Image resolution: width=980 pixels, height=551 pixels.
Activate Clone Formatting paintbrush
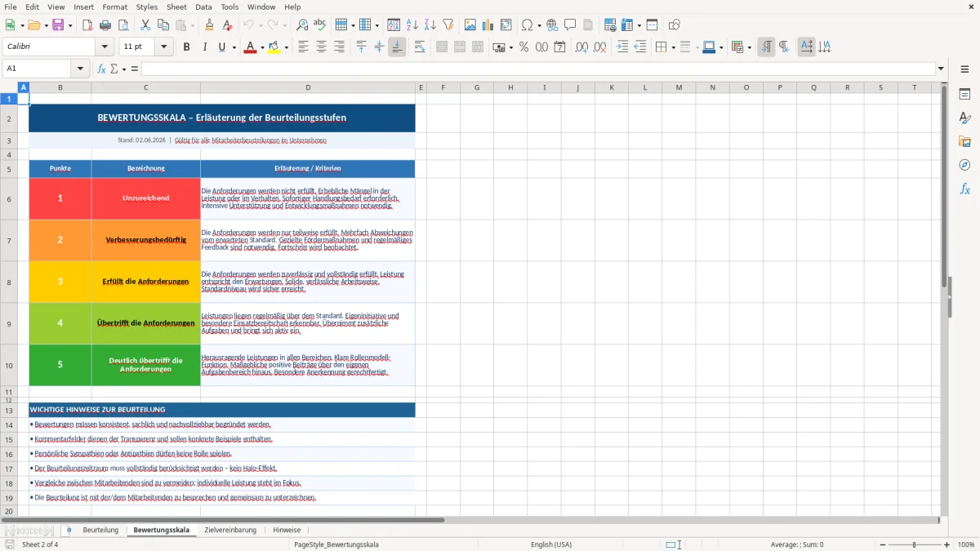(x=210, y=25)
